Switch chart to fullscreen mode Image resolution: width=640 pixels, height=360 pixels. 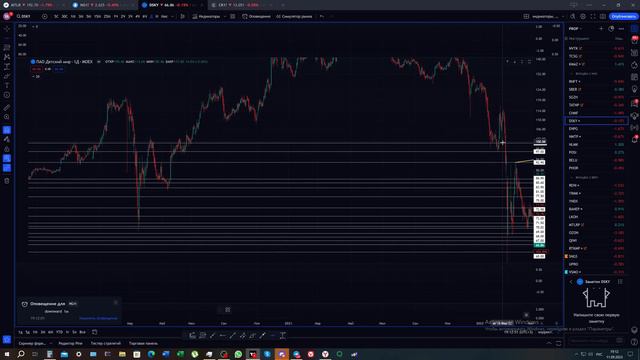click(x=593, y=16)
